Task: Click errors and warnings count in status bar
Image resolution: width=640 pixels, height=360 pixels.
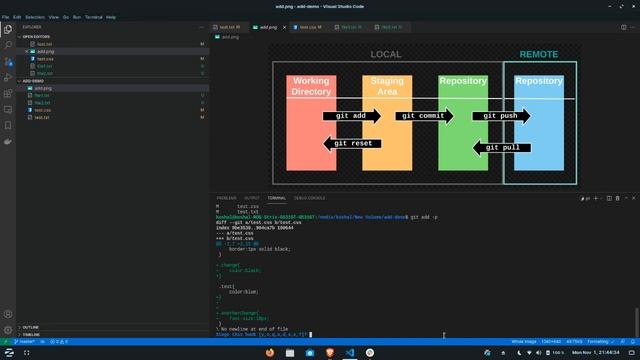Action: (x=59, y=342)
